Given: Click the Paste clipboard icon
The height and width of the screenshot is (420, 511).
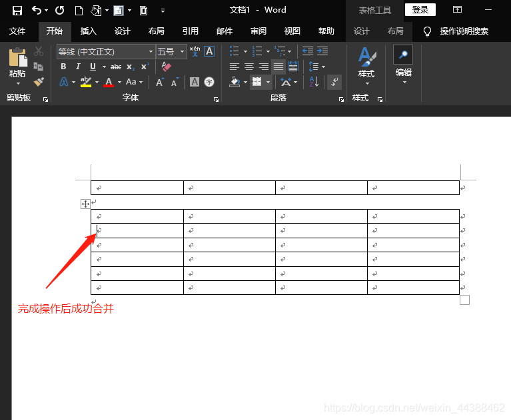Looking at the screenshot, I should pyautogui.click(x=17, y=57).
